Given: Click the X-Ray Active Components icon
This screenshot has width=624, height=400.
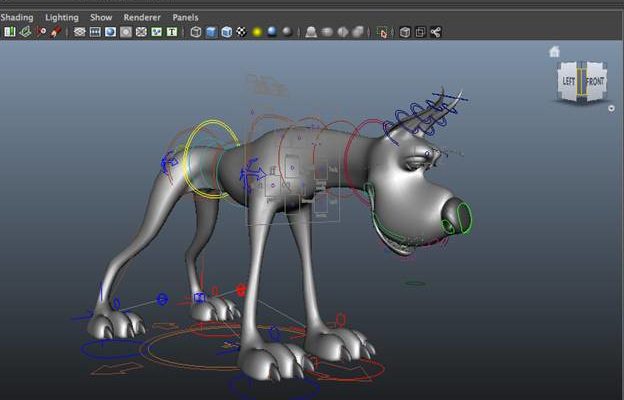Looking at the screenshot, I should [420, 32].
